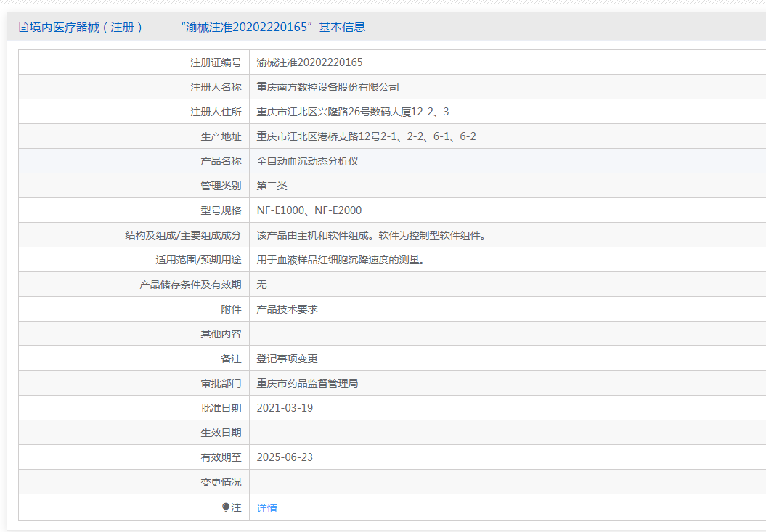Click 产品技术要求 in the 附件 row

pyautogui.click(x=287, y=309)
